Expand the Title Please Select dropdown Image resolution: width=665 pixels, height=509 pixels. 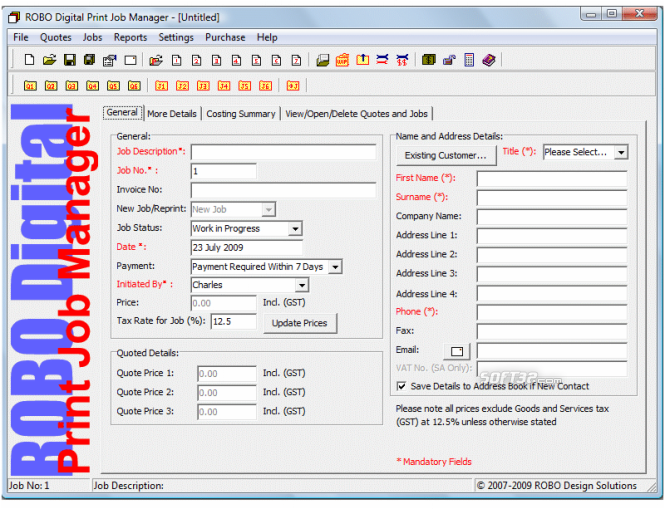pyautogui.click(x=621, y=152)
